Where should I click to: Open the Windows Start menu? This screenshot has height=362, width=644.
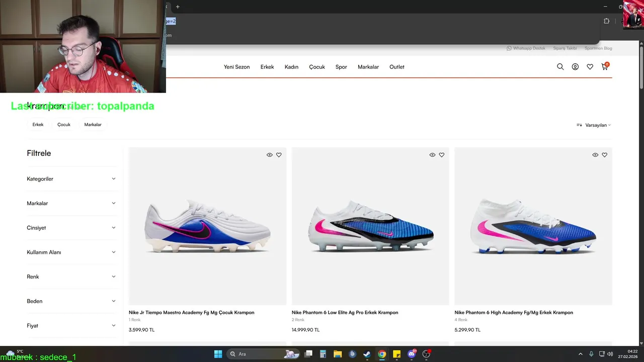coord(218,354)
